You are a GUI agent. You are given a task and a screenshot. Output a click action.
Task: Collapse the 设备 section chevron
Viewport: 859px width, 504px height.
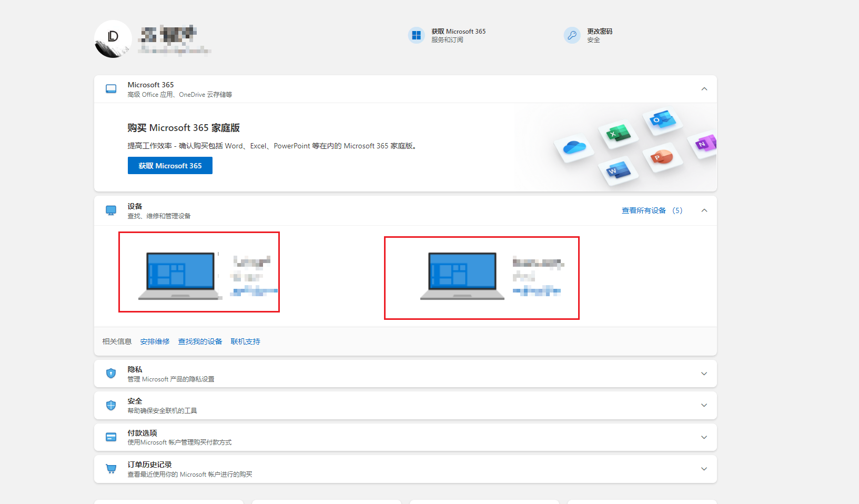pos(704,210)
